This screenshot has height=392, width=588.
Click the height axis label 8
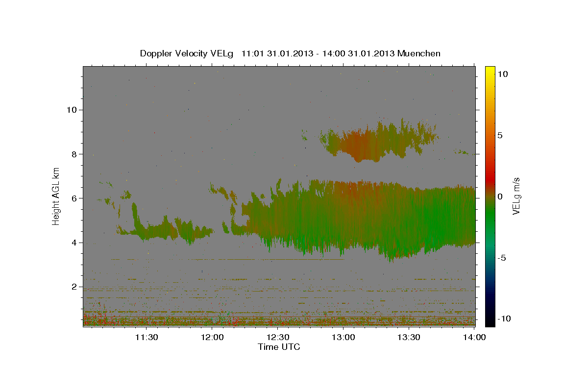(75, 154)
